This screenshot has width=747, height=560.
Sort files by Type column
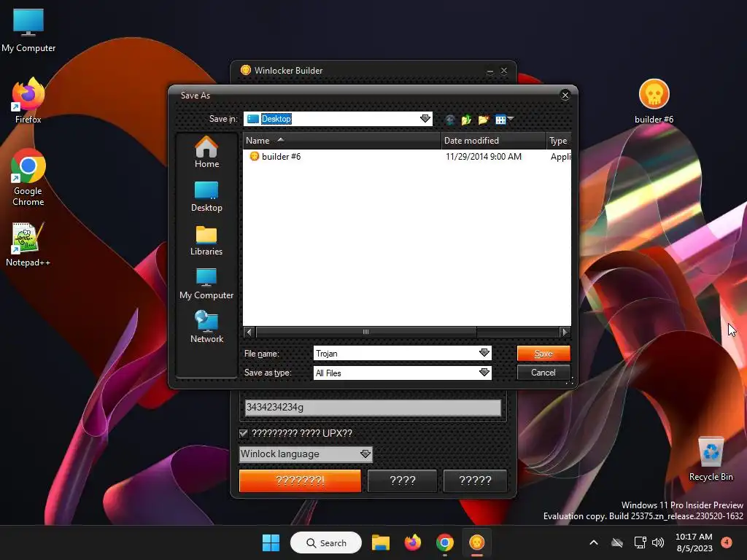coord(558,141)
